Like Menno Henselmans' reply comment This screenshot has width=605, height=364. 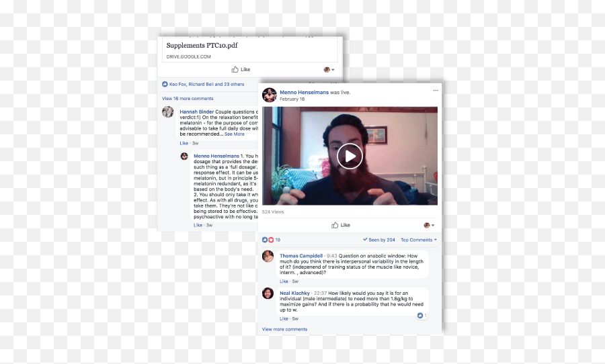198,225
